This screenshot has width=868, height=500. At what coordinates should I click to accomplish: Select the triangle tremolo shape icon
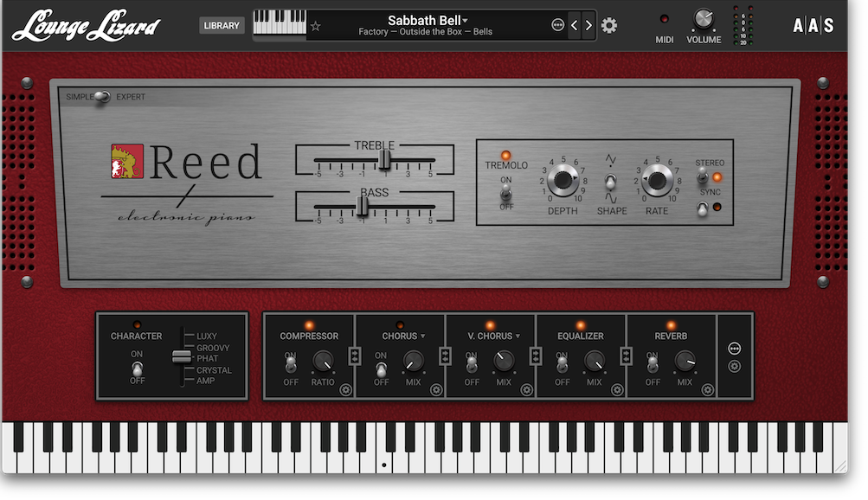click(x=611, y=160)
